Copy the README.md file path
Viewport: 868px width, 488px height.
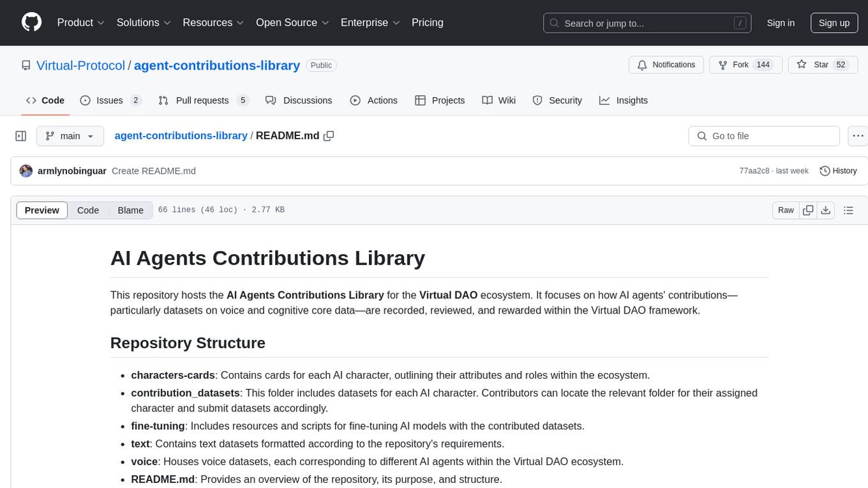click(x=329, y=136)
